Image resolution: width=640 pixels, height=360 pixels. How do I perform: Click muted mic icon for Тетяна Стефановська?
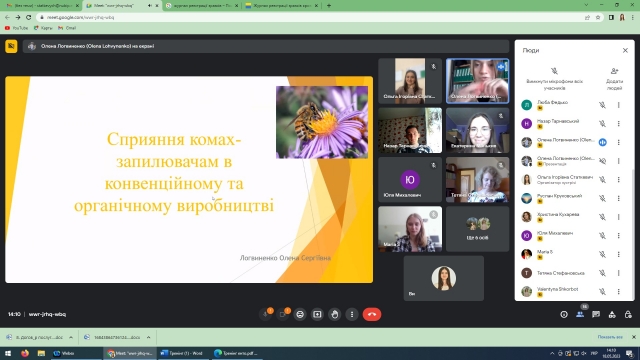point(602,273)
